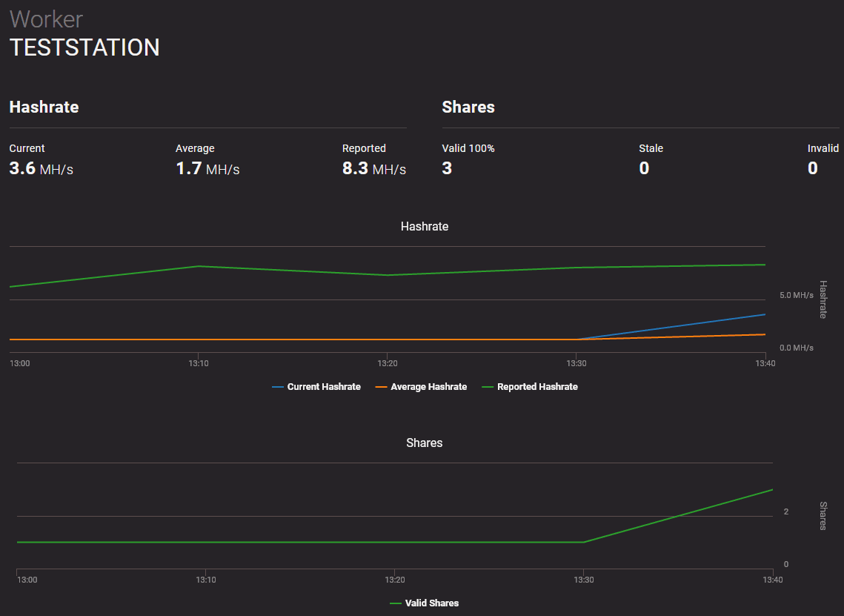Click the TESTSTATION worker name

tap(84, 47)
